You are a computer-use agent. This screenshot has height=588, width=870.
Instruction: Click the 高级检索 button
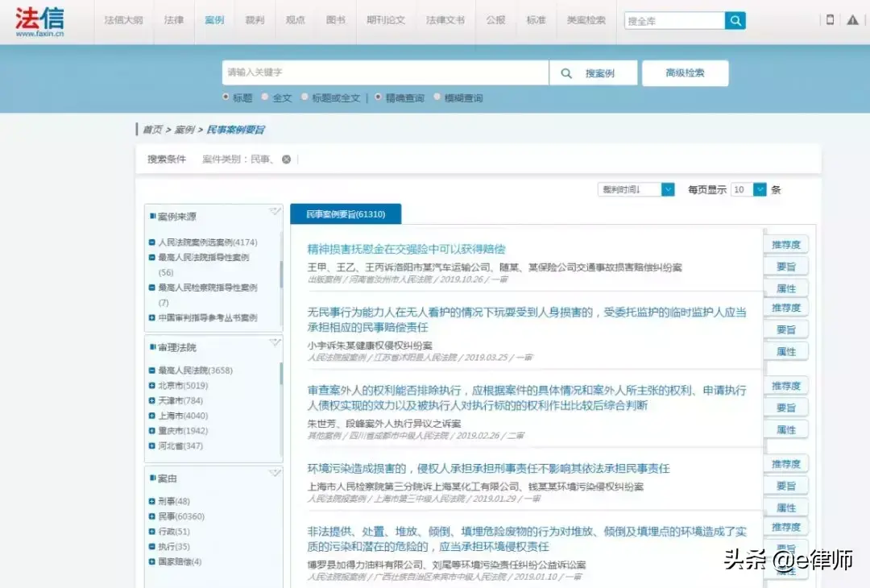pyautogui.click(x=686, y=72)
